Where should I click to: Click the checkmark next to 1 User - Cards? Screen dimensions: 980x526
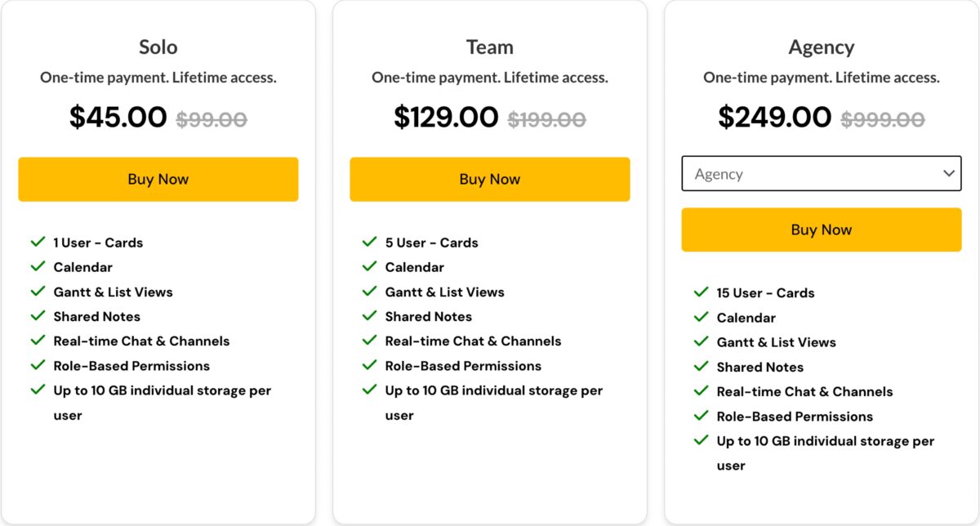(38, 242)
